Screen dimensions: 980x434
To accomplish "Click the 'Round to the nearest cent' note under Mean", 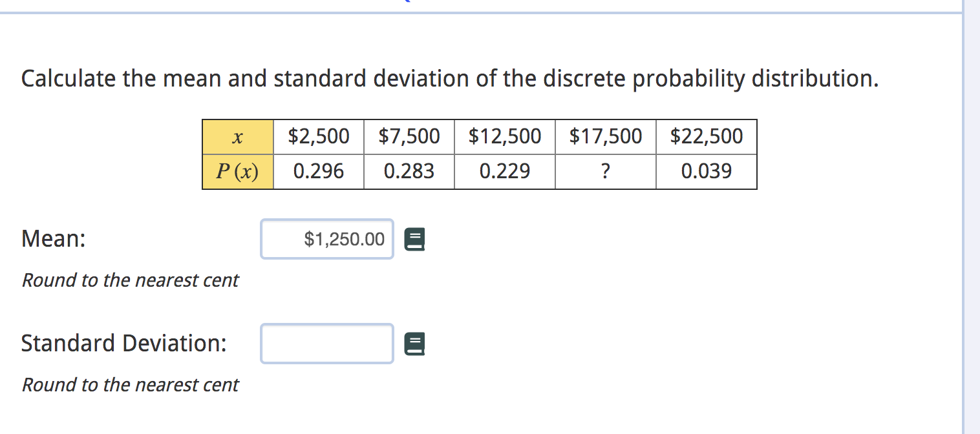I will (129, 280).
